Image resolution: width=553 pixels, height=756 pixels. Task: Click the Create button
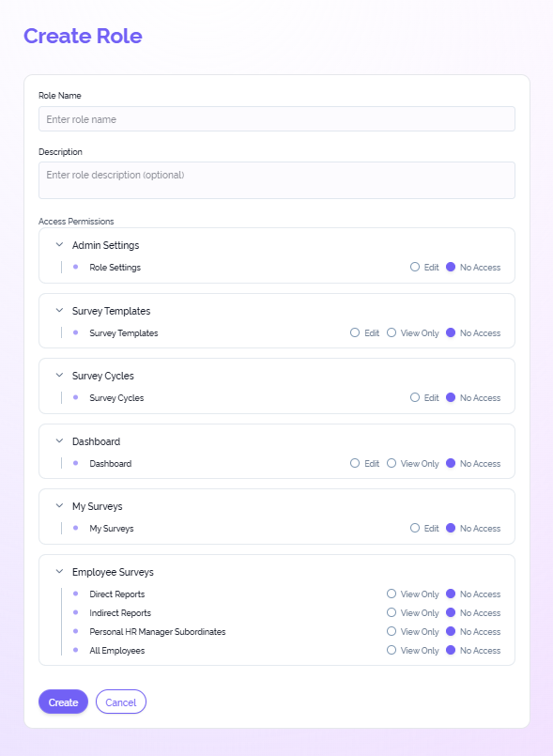coord(62,702)
